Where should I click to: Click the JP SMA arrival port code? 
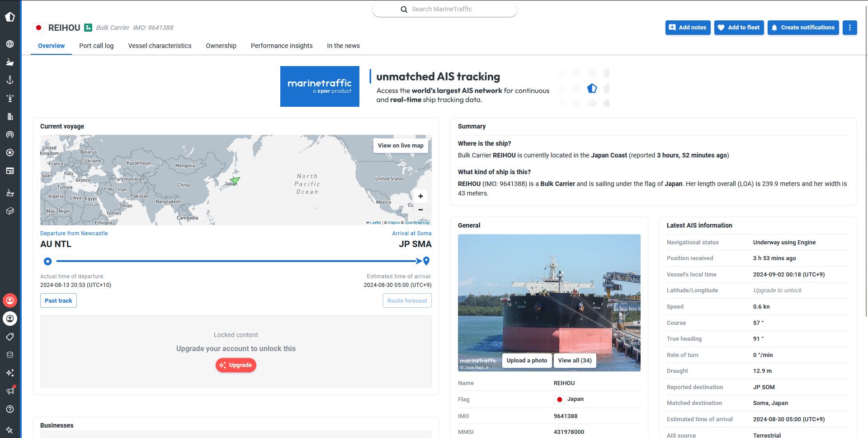click(x=415, y=244)
